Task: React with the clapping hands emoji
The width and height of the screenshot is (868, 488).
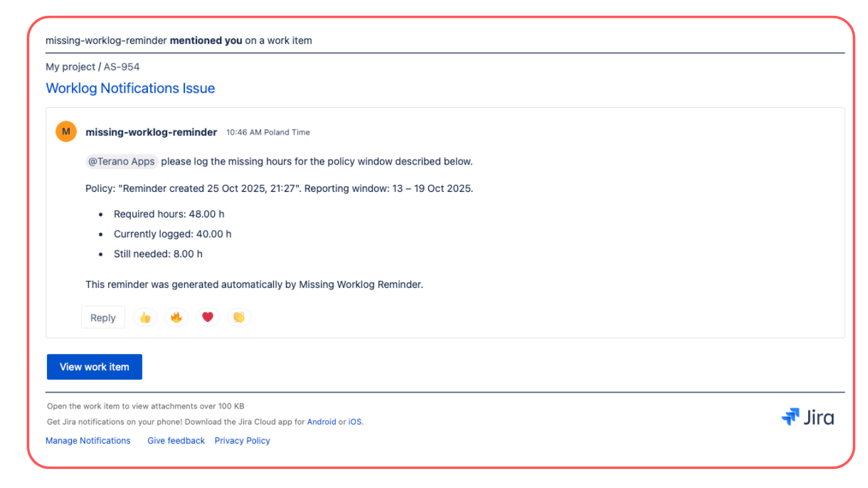Action: click(x=238, y=317)
